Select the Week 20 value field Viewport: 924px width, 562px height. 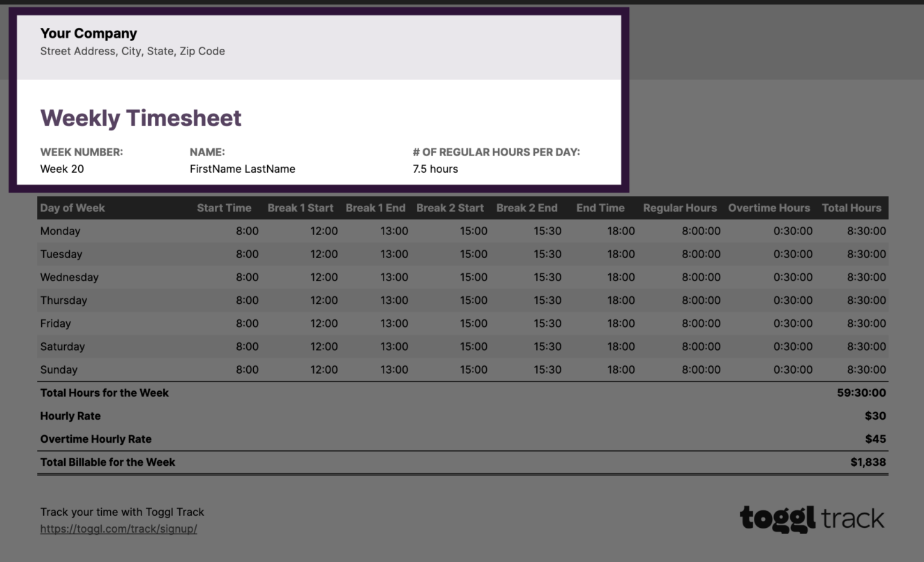[x=61, y=169]
